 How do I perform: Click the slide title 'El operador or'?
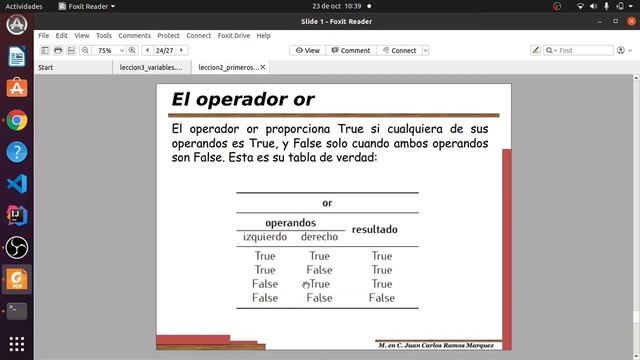tap(243, 99)
